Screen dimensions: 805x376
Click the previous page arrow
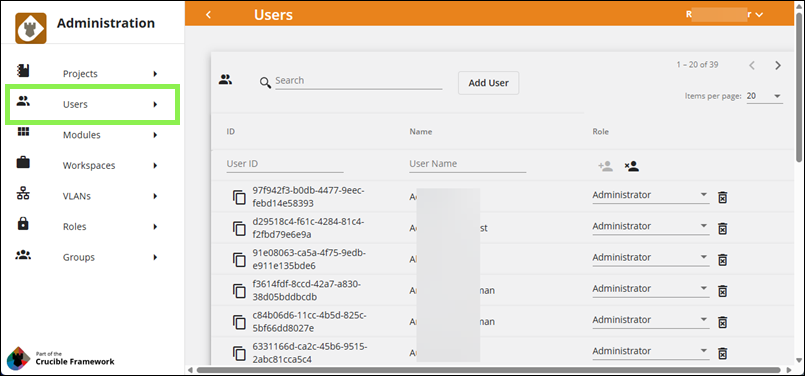(x=752, y=65)
